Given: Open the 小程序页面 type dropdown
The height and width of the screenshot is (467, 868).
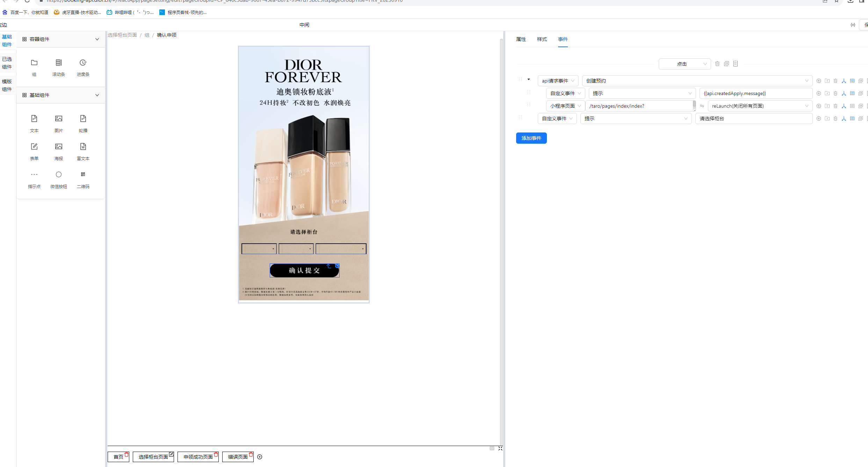Looking at the screenshot, I should point(565,106).
